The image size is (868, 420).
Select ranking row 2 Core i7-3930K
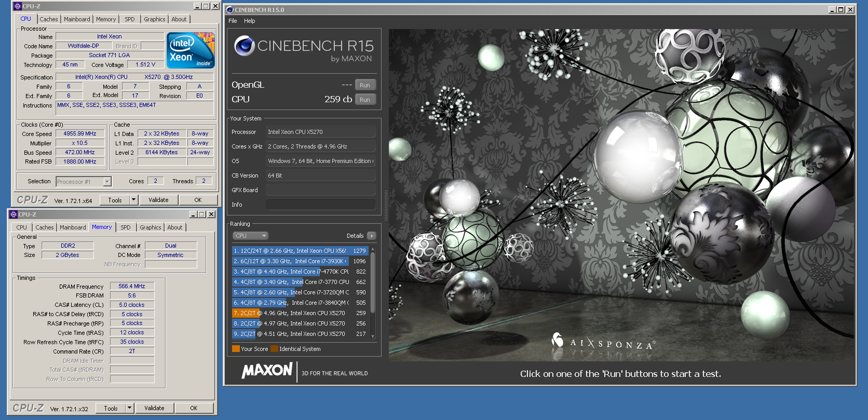click(300, 261)
